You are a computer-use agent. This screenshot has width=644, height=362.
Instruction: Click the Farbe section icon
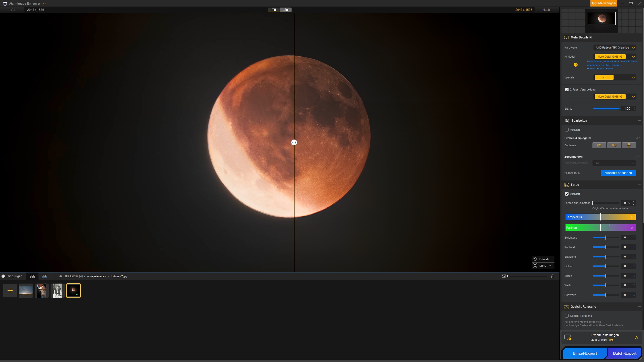point(567,185)
